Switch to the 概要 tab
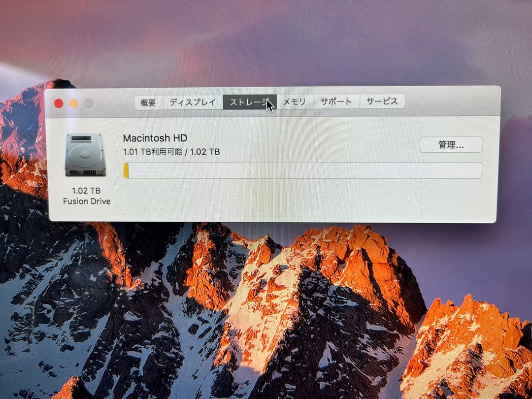Screen dimensions: 532x399 (x=148, y=102)
